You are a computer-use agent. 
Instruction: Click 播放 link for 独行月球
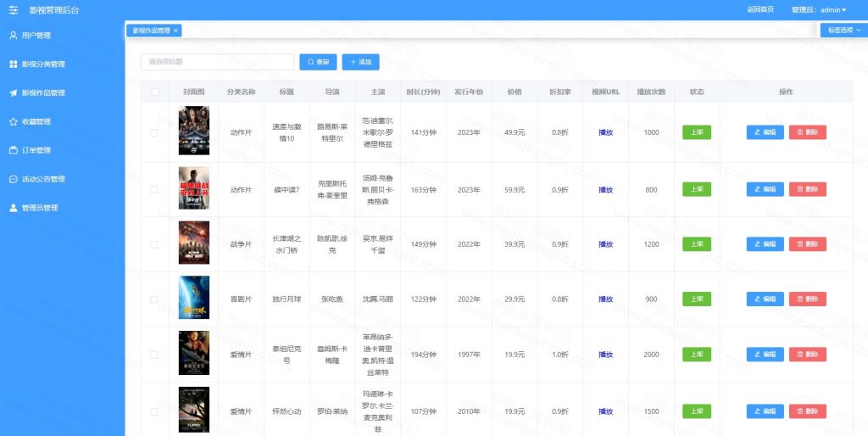point(605,299)
